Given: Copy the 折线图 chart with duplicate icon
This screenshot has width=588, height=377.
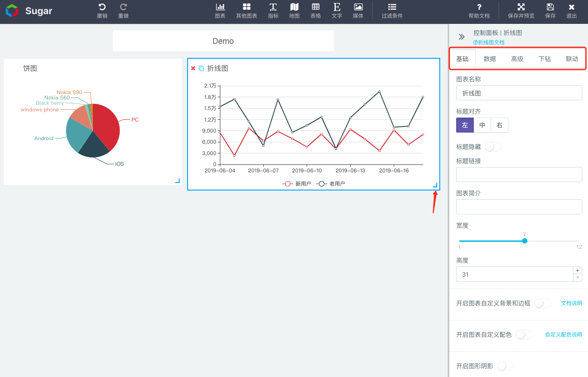Looking at the screenshot, I should click(x=201, y=68).
